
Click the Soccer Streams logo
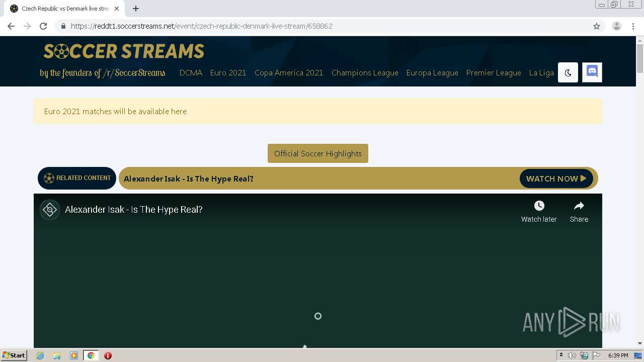(124, 51)
